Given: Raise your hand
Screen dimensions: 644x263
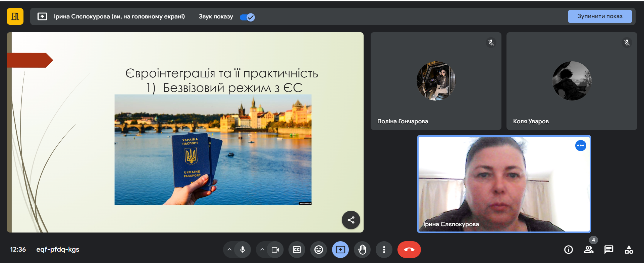Looking at the screenshot, I should 362,250.
